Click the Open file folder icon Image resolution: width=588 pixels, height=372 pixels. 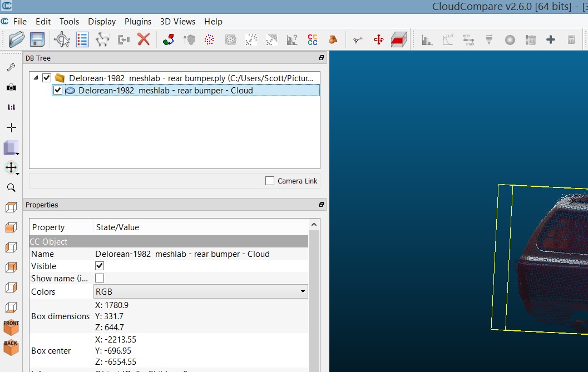coord(17,39)
